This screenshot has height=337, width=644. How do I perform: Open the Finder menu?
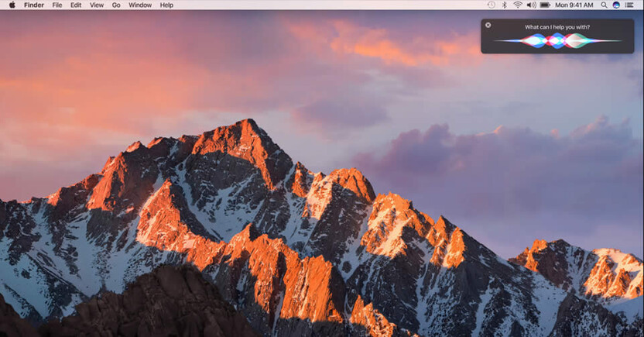[34, 5]
